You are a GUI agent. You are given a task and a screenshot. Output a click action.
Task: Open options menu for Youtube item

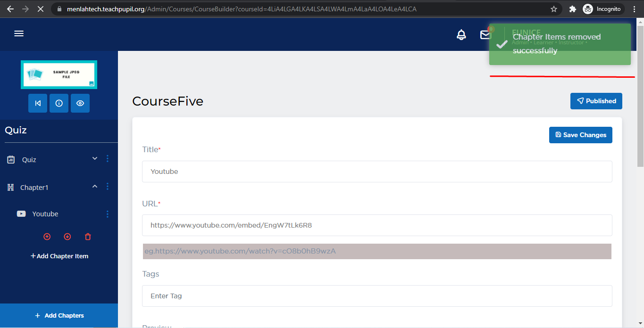[108, 214]
